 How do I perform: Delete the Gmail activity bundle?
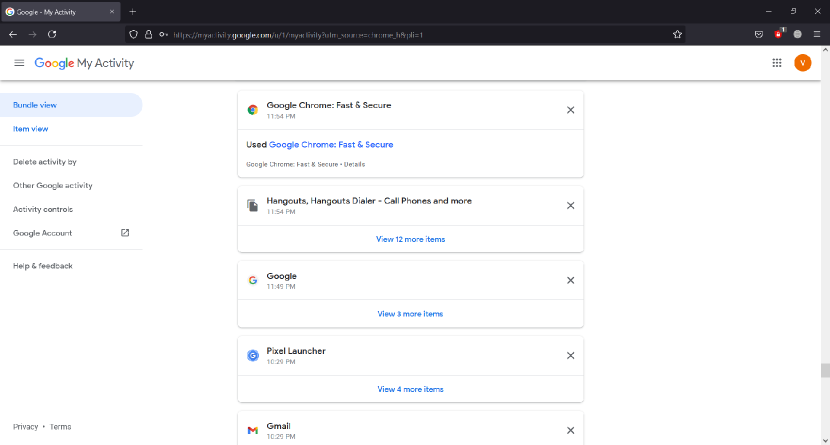(x=570, y=431)
